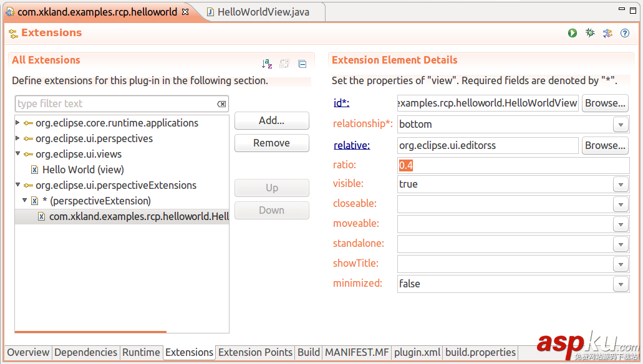The width and height of the screenshot is (643, 364).
Task: Click the organize manifests wizard icon
Action: tap(607, 33)
